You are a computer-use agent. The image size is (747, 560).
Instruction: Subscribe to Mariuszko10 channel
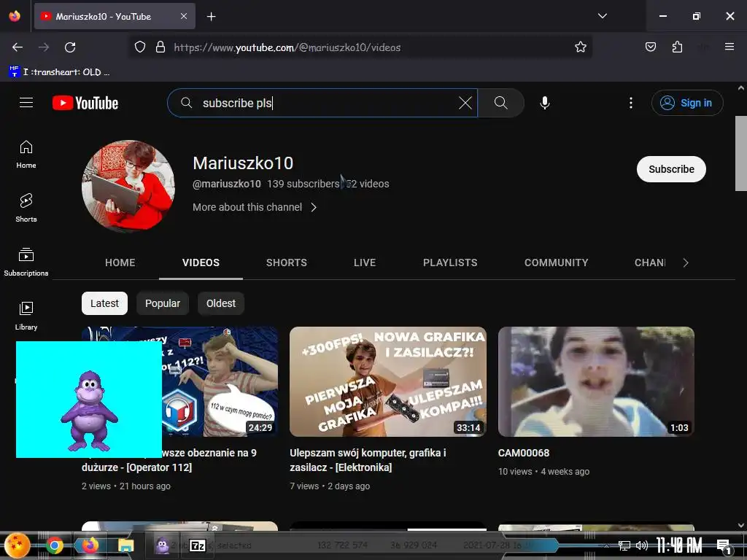tap(671, 169)
